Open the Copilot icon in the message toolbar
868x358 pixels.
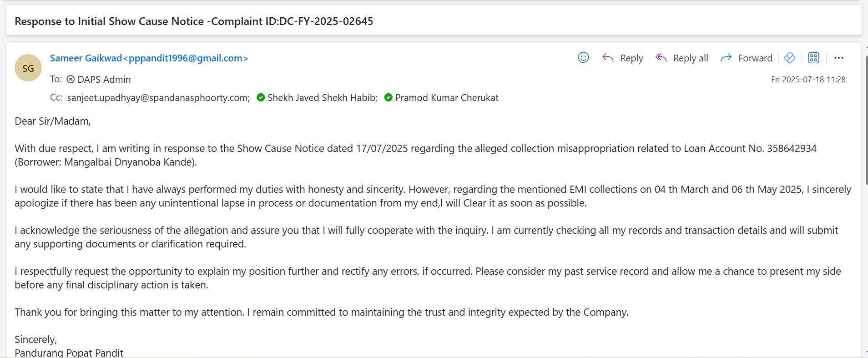790,58
